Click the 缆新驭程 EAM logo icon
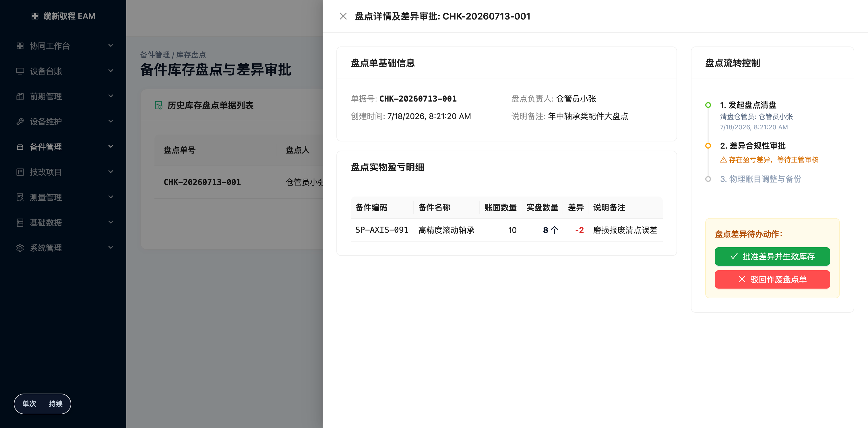Viewport: 868px width, 428px height. [x=35, y=16]
